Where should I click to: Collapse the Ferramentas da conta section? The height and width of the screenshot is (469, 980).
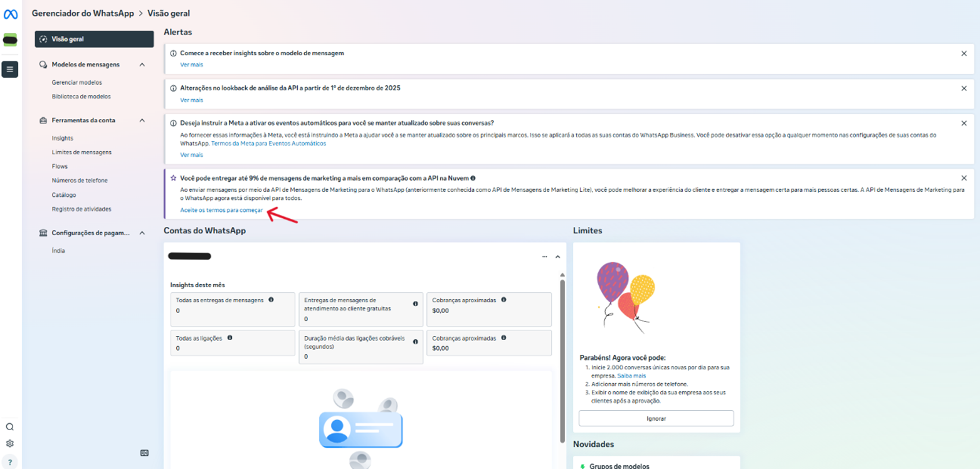(142, 120)
